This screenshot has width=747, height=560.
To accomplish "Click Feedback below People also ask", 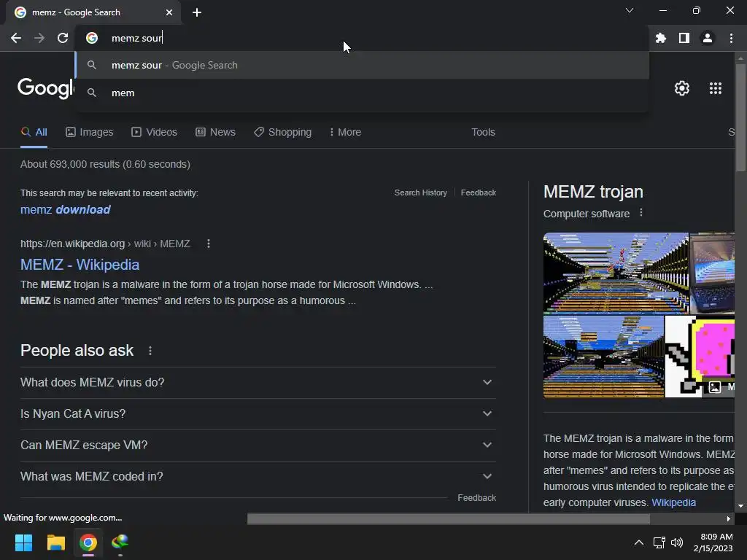I will [476, 498].
